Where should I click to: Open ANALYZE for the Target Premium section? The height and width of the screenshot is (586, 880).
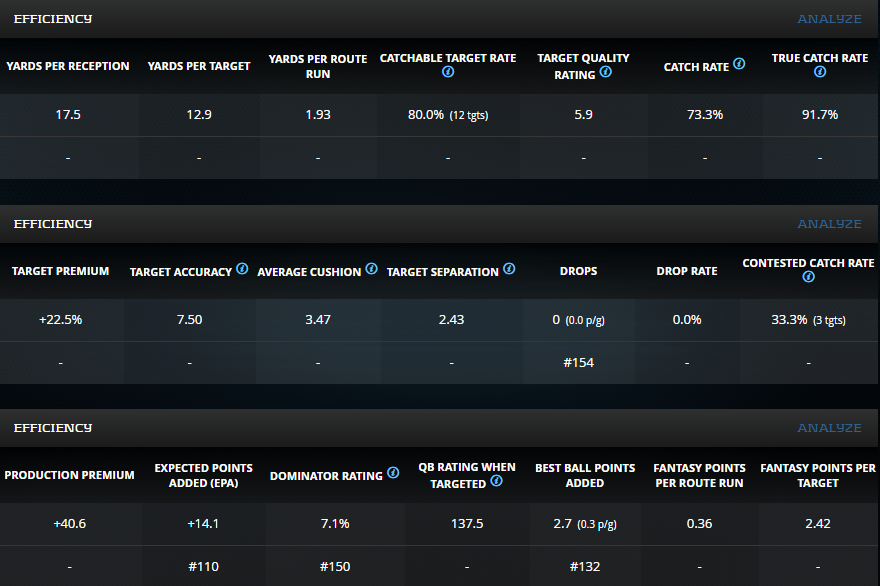pyautogui.click(x=829, y=224)
